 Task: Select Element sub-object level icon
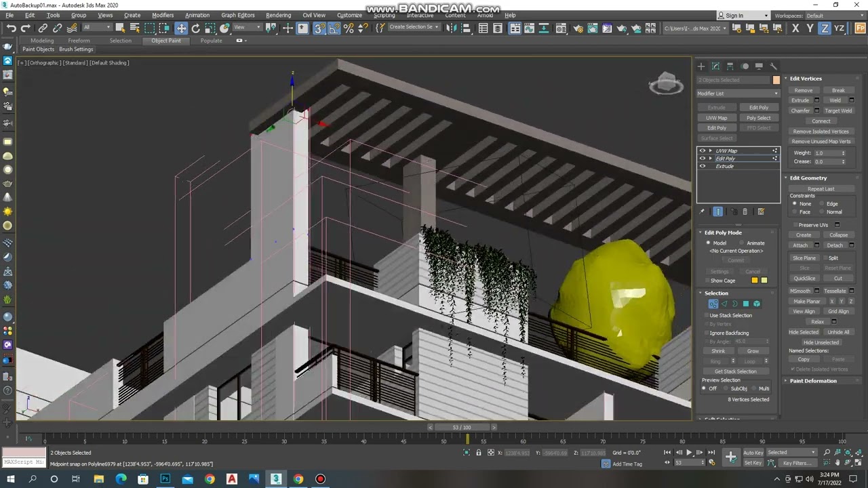[x=757, y=304]
